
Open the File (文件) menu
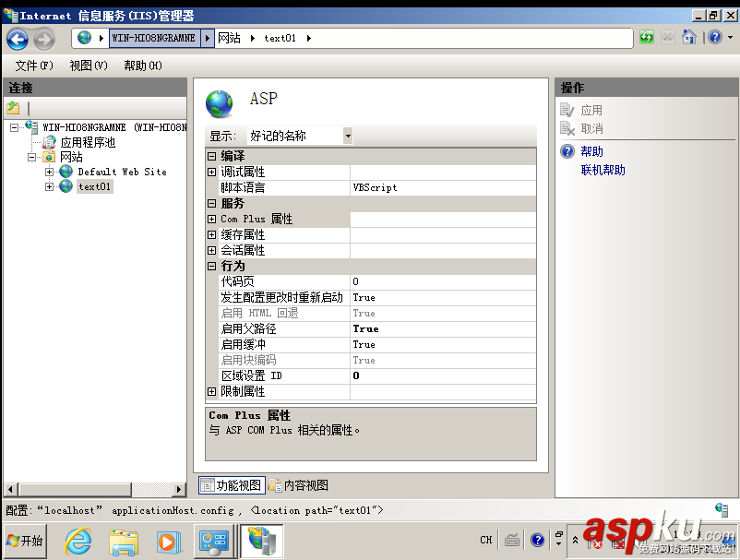(34, 66)
